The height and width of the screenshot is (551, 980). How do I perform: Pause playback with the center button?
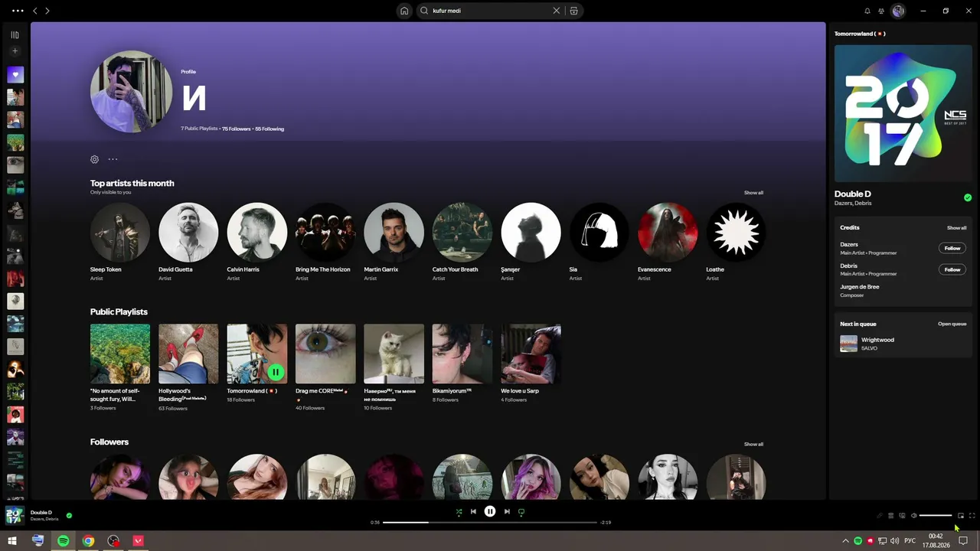(x=490, y=512)
